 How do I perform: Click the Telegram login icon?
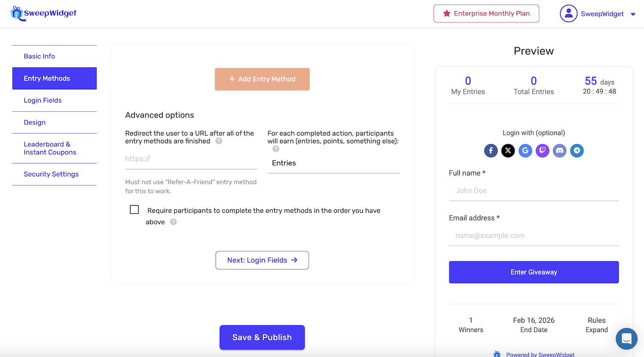(x=577, y=151)
